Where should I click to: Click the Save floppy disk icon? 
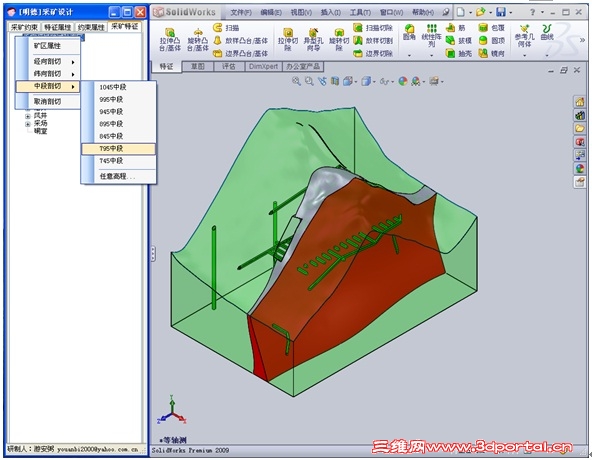[501, 12]
